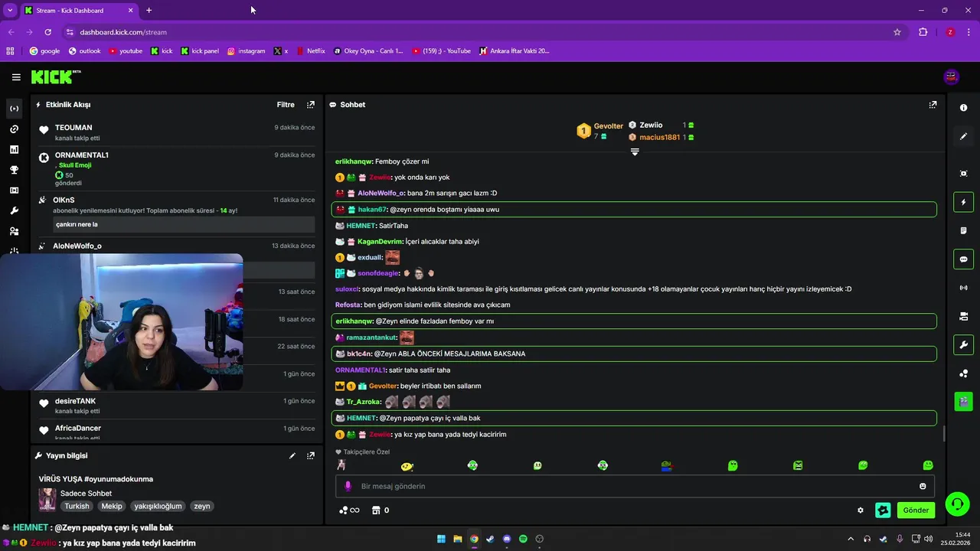
Task: Toggle the wrench widget in the right toolbar
Action: pyautogui.click(x=963, y=345)
